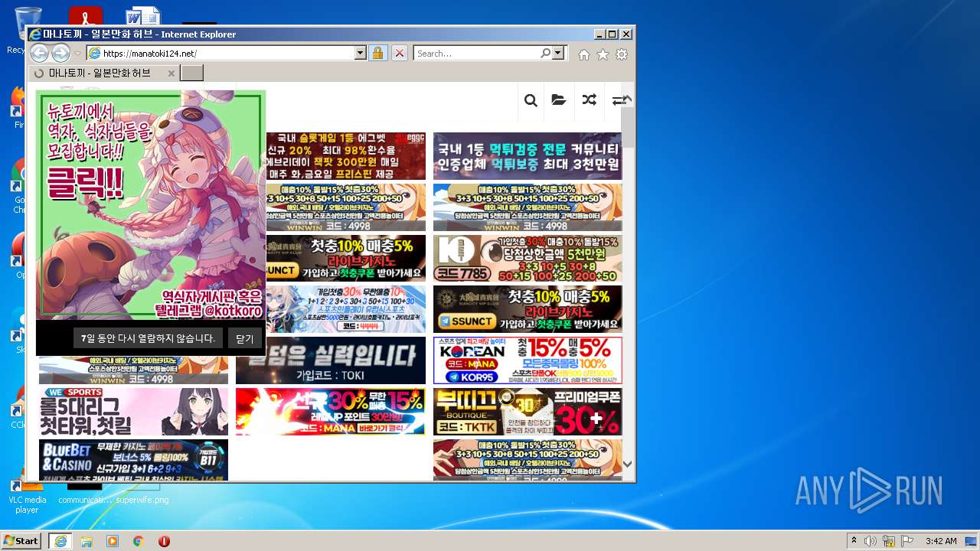
Task: Open Favorites star icon
Action: coord(603,54)
